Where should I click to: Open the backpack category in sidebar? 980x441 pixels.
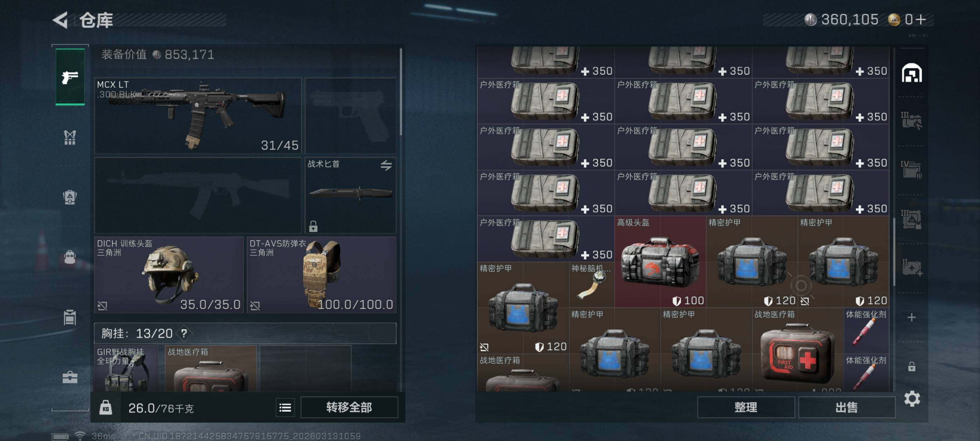(x=70, y=257)
